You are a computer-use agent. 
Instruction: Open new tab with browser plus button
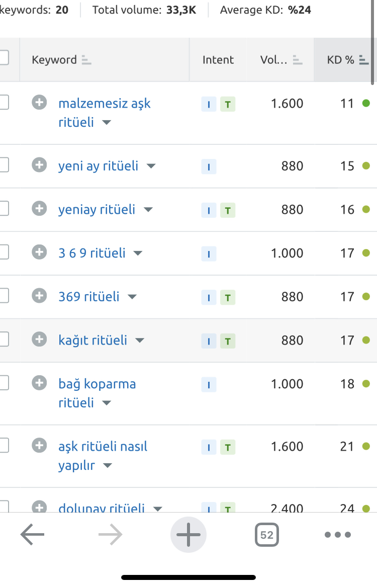pyautogui.click(x=188, y=534)
